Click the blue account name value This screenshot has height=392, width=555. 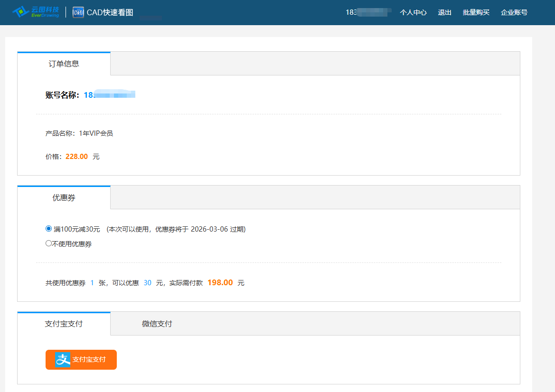click(x=109, y=95)
